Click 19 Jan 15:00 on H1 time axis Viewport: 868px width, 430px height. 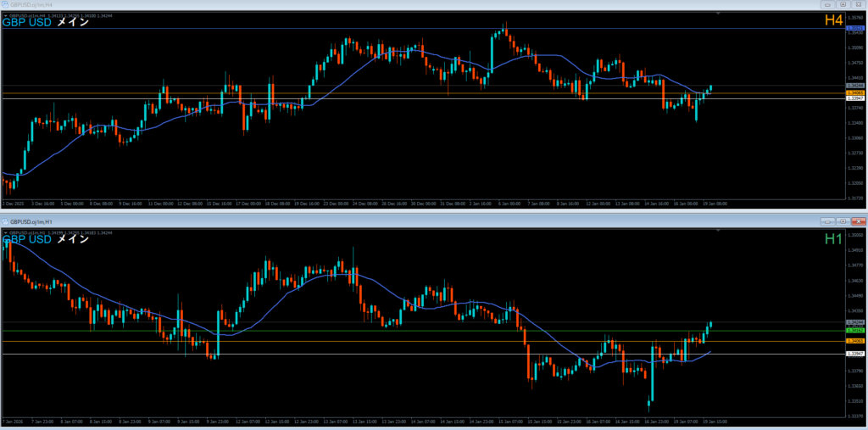(x=715, y=422)
